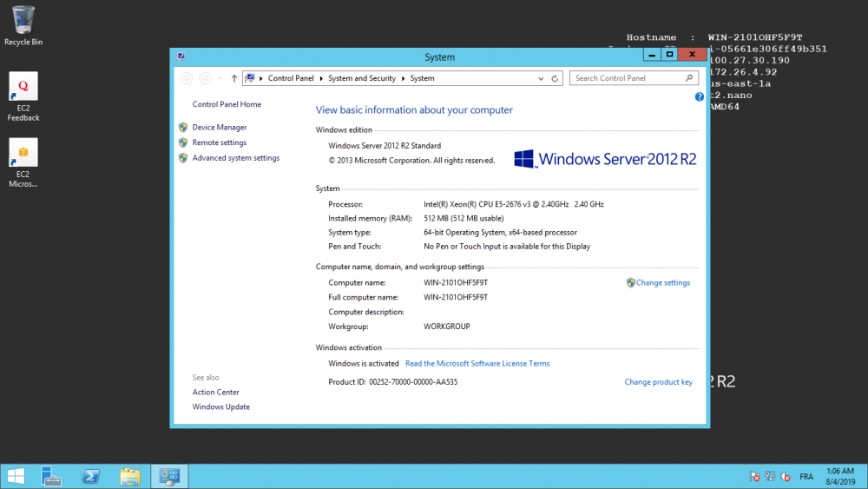Select System and Security breadcrumb
Image resolution: width=868 pixels, height=489 pixels.
click(362, 79)
